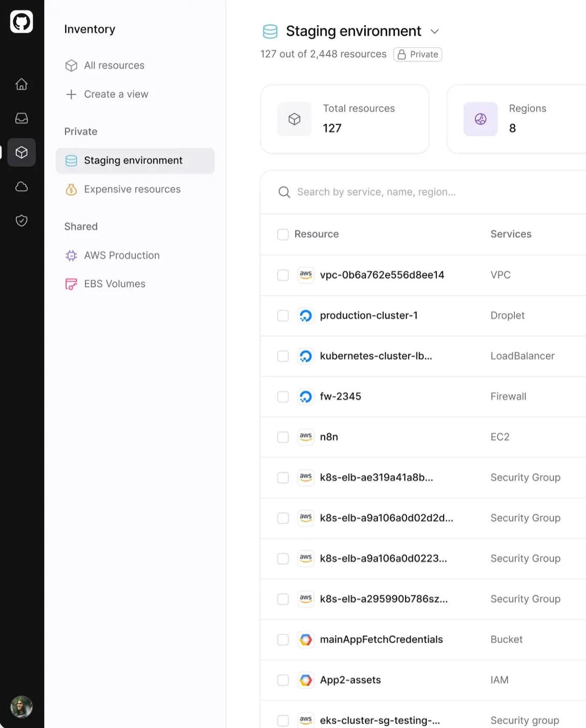Click the database icon in page header
This screenshot has width=586, height=728.
[270, 32]
